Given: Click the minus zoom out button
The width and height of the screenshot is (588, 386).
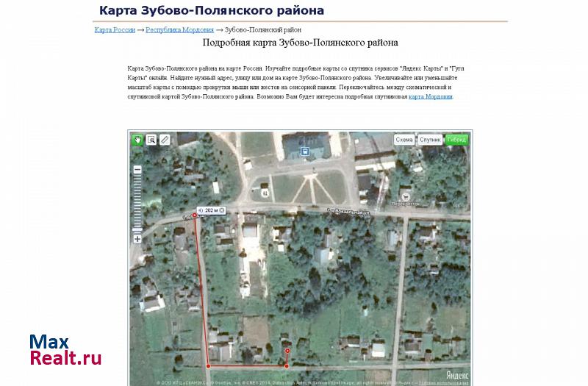Looking at the screenshot, I should [137, 170].
